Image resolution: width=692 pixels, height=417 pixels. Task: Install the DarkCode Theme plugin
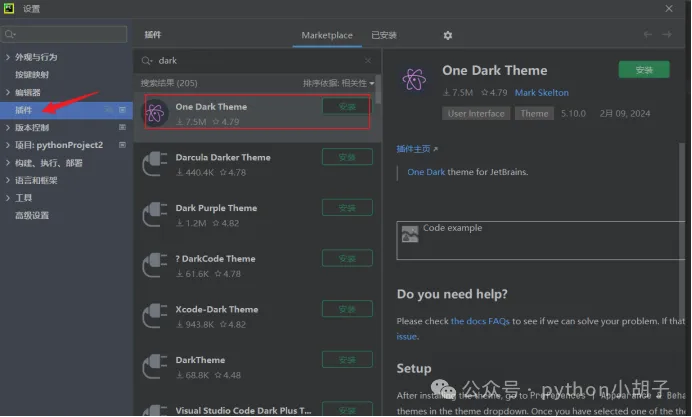[x=347, y=258]
